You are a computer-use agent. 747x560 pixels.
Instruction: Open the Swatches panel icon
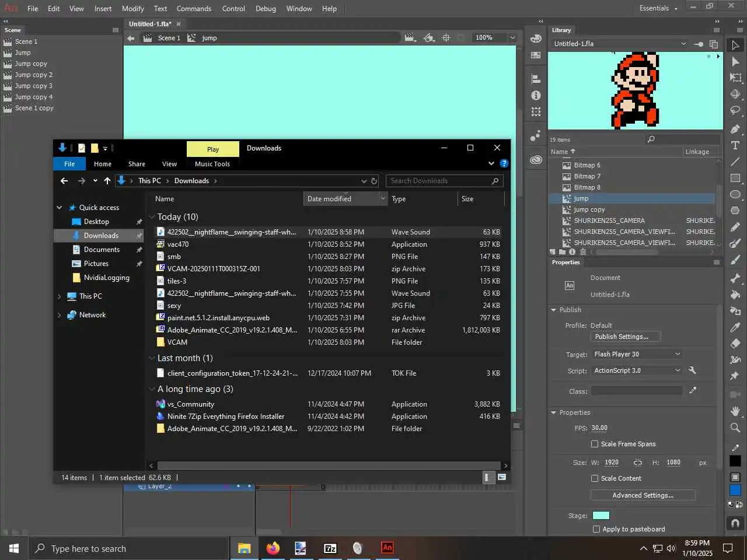point(536,55)
